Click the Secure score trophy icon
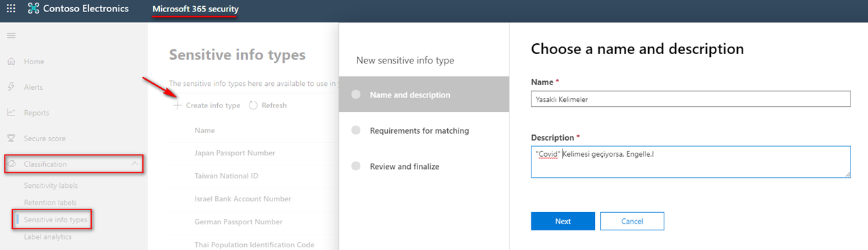 pos(11,139)
